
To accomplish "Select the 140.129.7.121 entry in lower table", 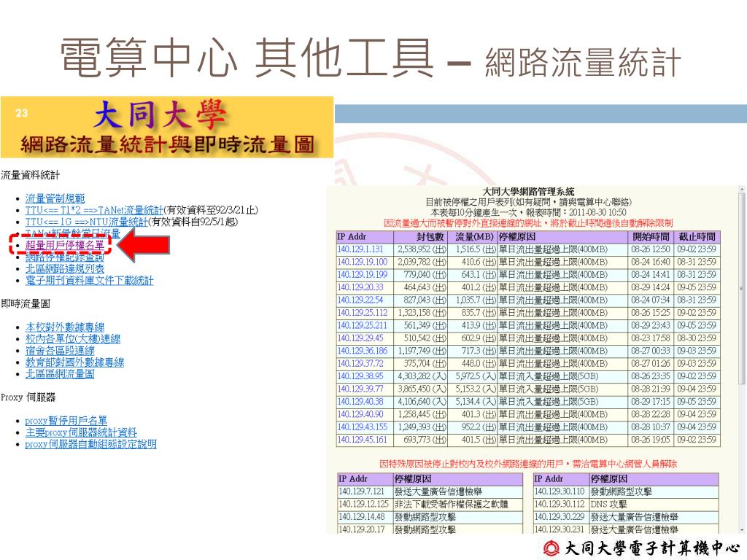I will click(x=365, y=491).
